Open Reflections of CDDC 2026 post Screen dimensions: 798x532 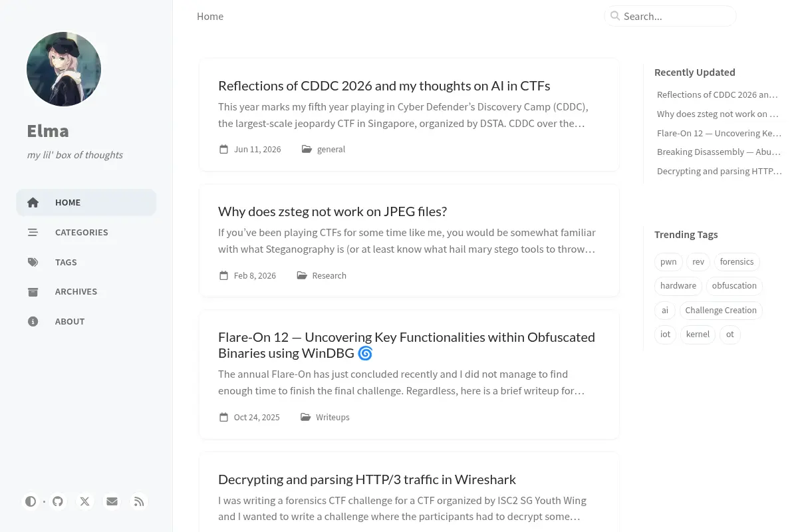[x=384, y=86]
